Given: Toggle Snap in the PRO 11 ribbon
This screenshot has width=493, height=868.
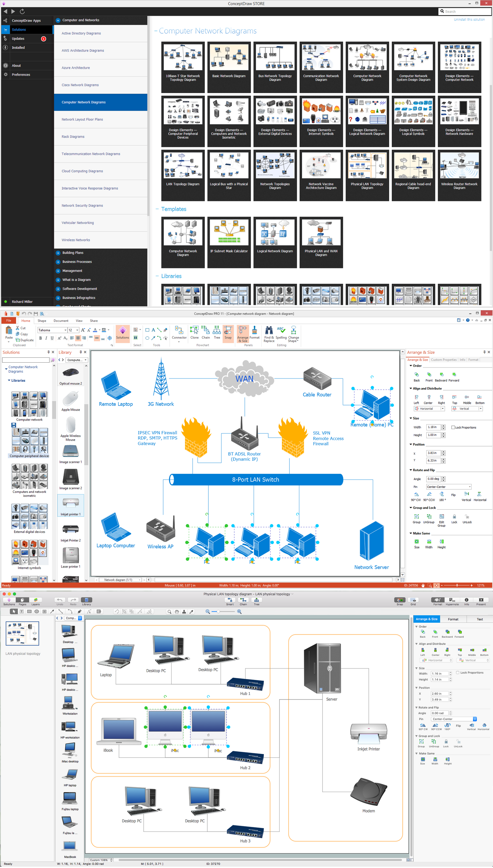Looking at the screenshot, I should pyautogui.click(x=228, y=334).
